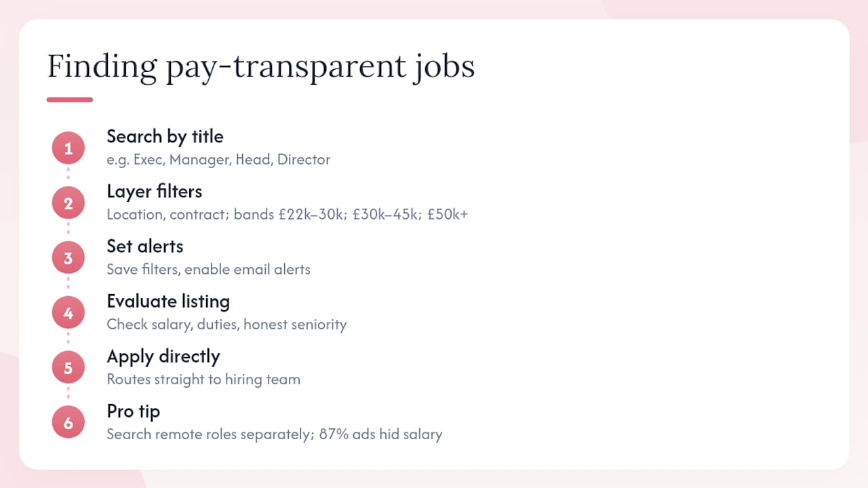Select the step 4 numbered badge
The width and height of the screenshot is (868, 488).
[68, 313]
